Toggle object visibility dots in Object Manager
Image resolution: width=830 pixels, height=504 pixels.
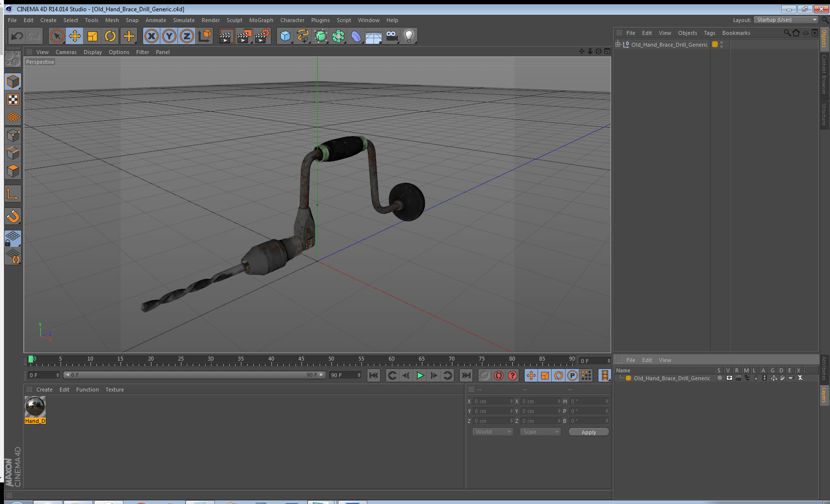point(721,44)
